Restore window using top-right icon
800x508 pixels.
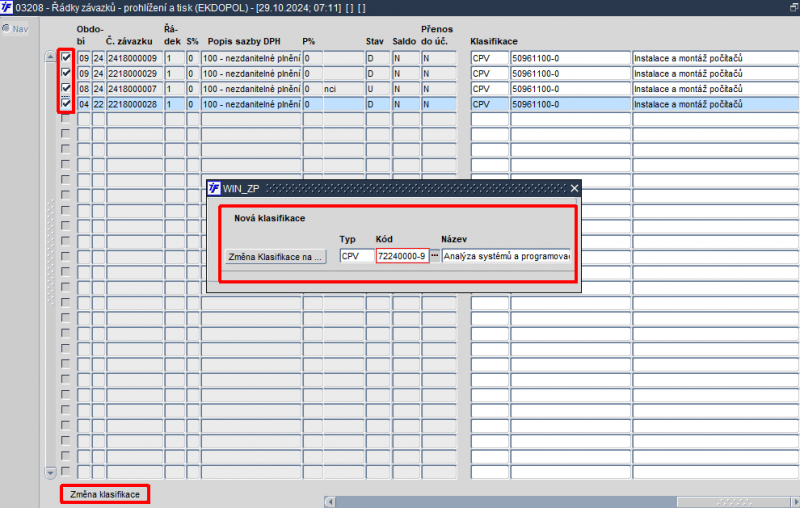pyautogui.click(x=794, y=7)
